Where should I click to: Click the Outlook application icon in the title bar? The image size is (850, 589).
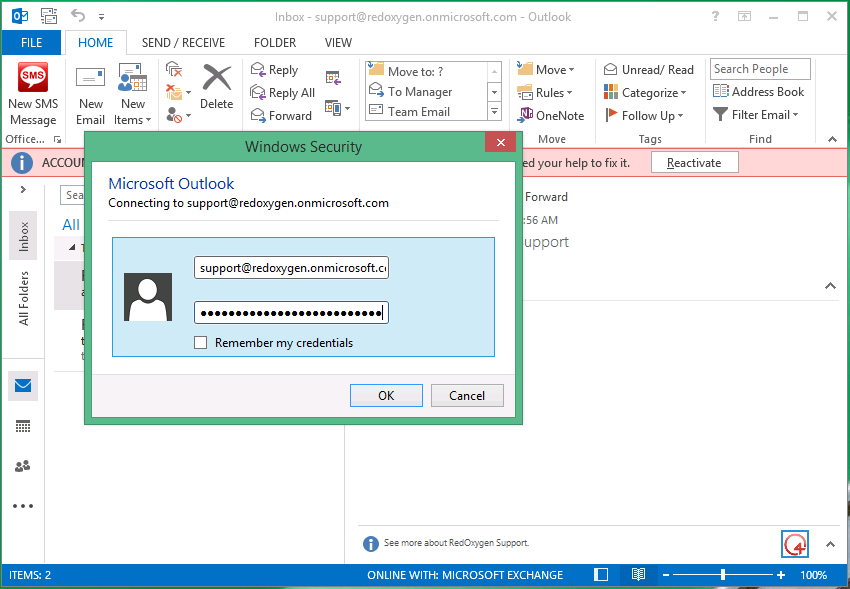[20, 16]
